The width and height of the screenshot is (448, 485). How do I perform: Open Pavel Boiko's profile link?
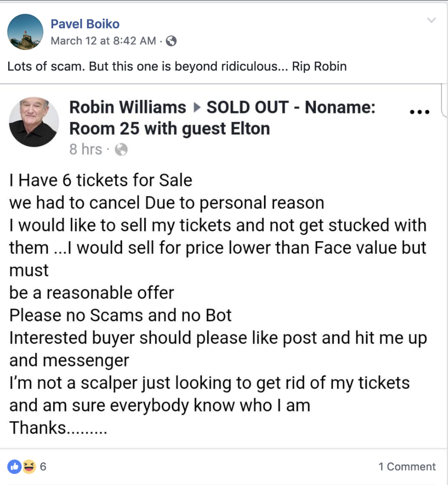pos(86,23)
